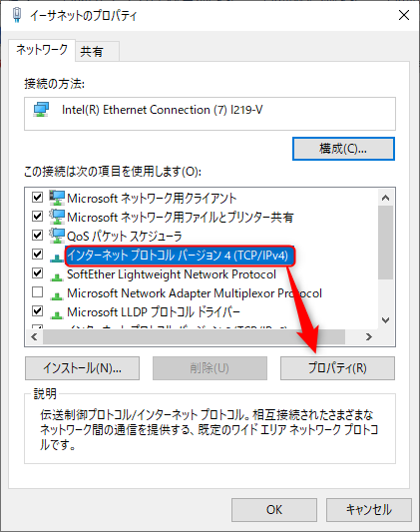Uncheck the TCP/IPv4 protocol checkbox
This screenshot has width=420, height=532.
[x=37, y=254]
